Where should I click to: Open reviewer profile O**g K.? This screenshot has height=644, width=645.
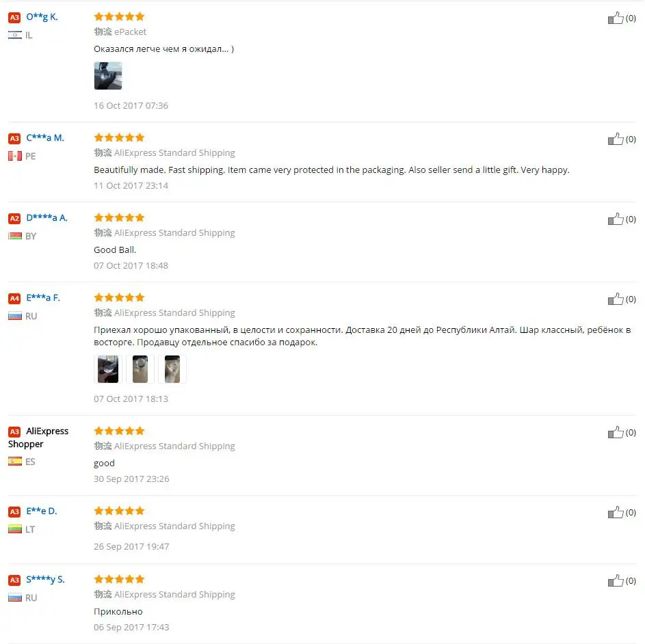click(x=42, y=17)
